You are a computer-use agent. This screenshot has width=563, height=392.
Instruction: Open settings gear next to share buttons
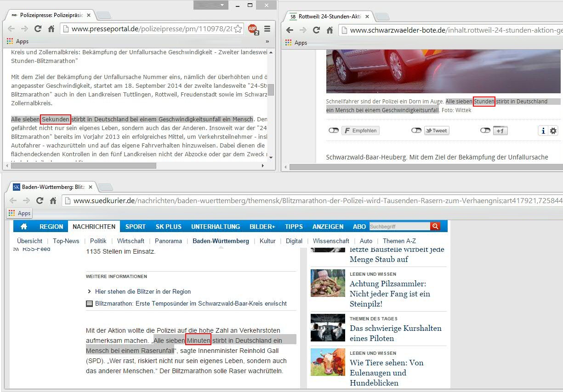(553, 131)
